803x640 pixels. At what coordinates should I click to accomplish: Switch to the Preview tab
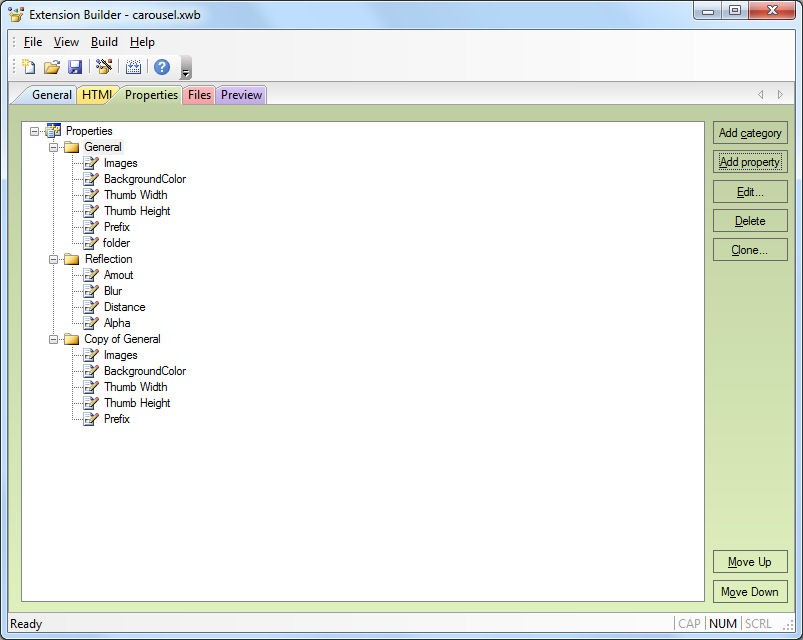[241, 95]
